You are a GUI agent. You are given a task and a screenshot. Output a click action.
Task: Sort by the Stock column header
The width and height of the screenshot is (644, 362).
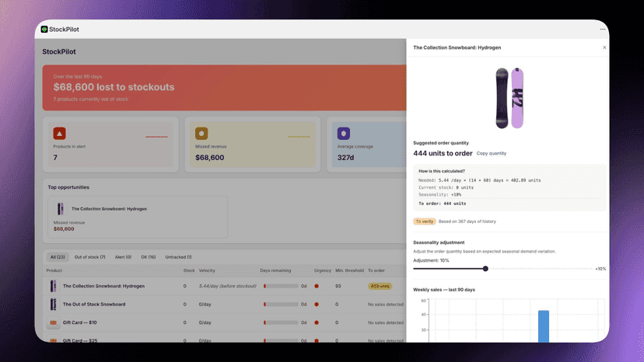[x=189, y=270]
